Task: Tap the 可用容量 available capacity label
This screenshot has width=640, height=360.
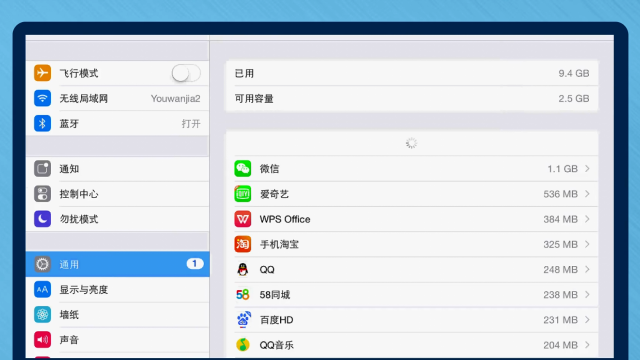Action: 254,99
